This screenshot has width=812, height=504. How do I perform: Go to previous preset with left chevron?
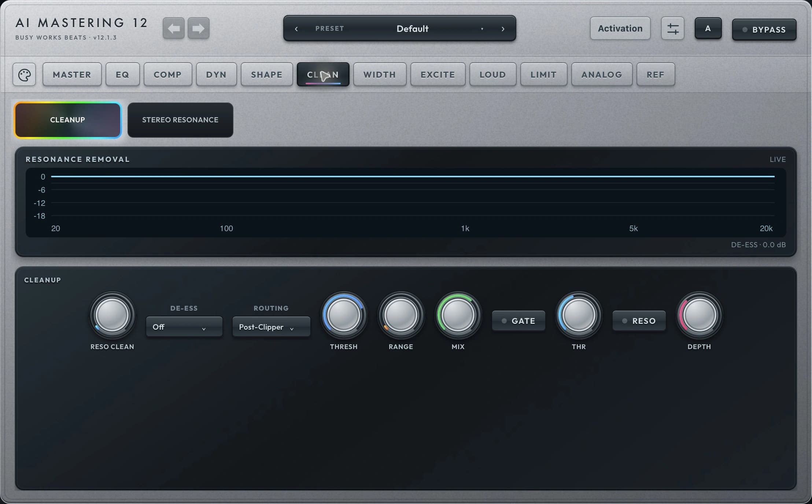pyautogui.click(x=296, y=29)
